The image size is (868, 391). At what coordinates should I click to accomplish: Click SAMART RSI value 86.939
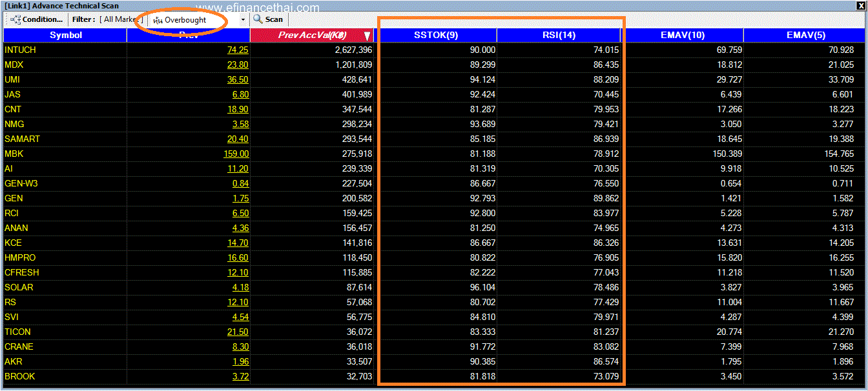coord(606,139)
